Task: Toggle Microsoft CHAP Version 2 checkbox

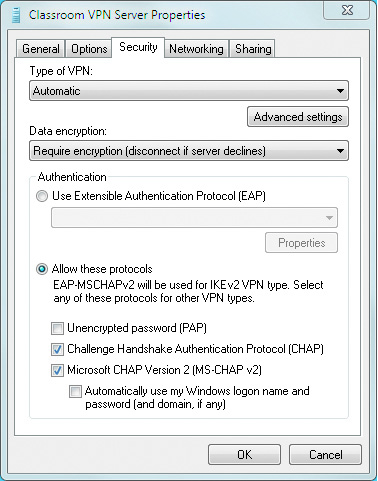Action: pos(57,370)
